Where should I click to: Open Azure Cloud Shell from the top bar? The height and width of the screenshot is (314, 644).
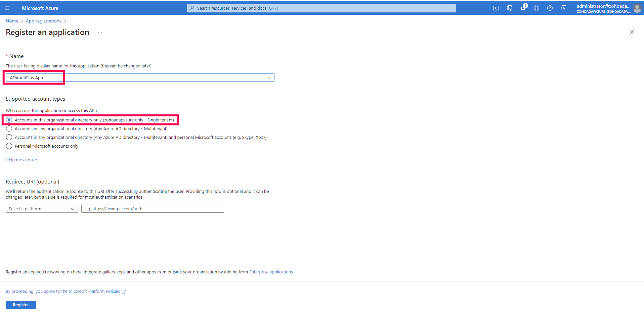[x=496, y=8]
